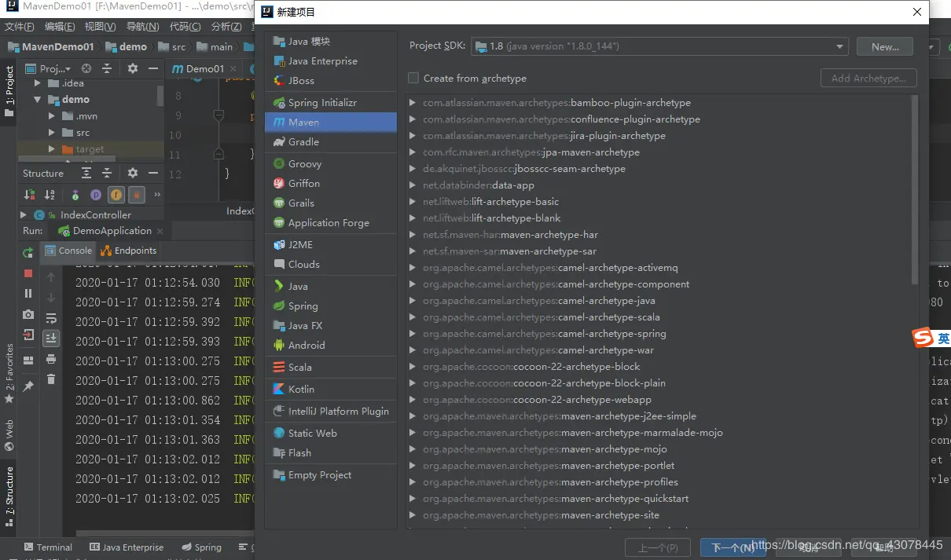The image size is (951, 560).
Task: Open Favorites side tool window
Action: point(9,372)
